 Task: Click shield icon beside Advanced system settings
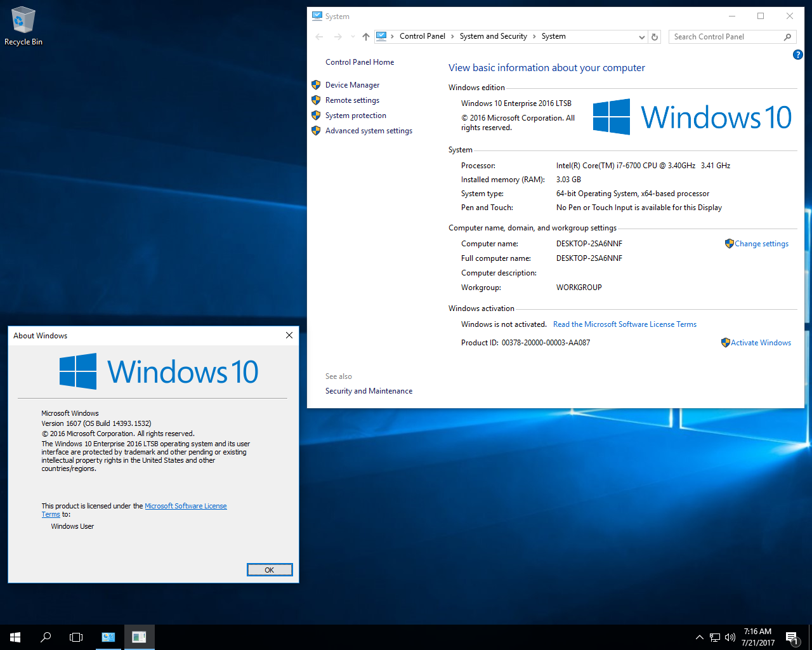click(316, 130)
